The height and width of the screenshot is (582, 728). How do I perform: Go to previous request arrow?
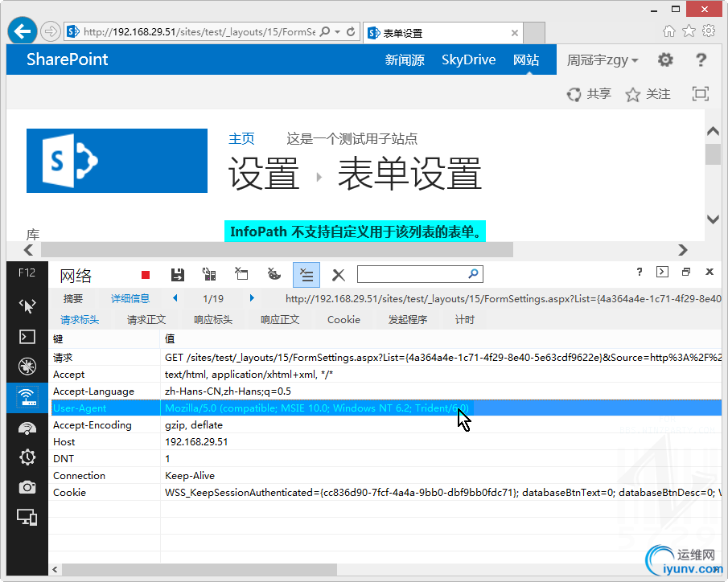coord(175,298)
